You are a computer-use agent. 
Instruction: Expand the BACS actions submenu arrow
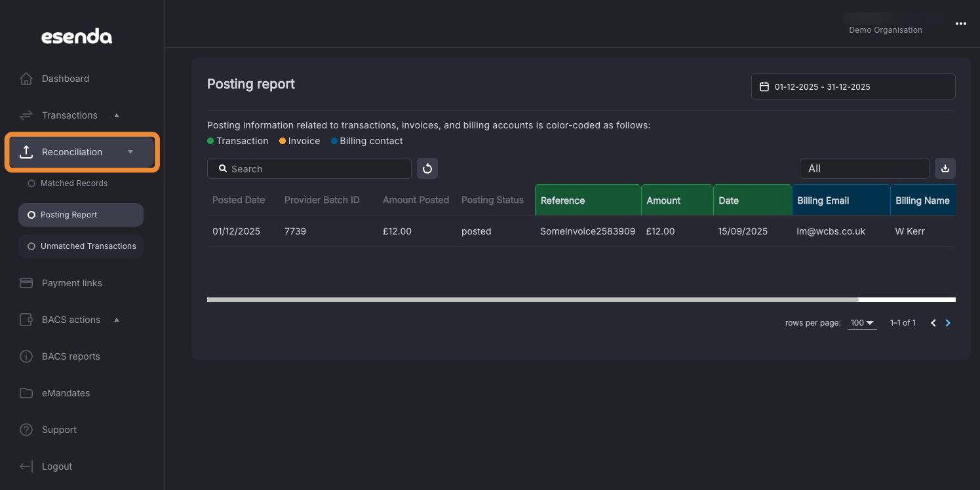tap(117, 320)
